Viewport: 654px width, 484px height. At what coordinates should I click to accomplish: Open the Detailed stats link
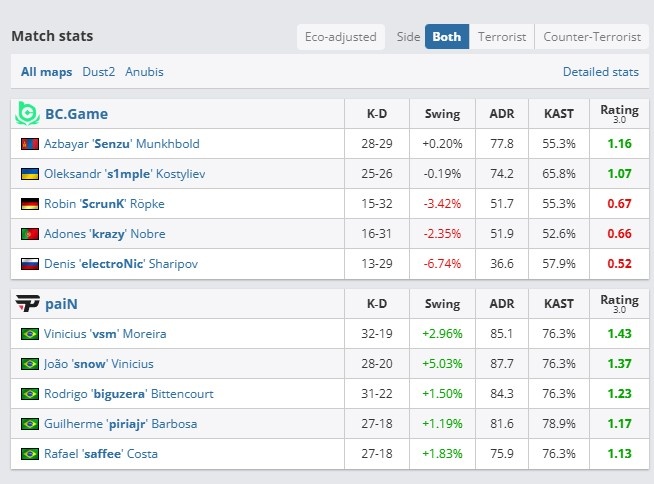[x=601, y=72]
